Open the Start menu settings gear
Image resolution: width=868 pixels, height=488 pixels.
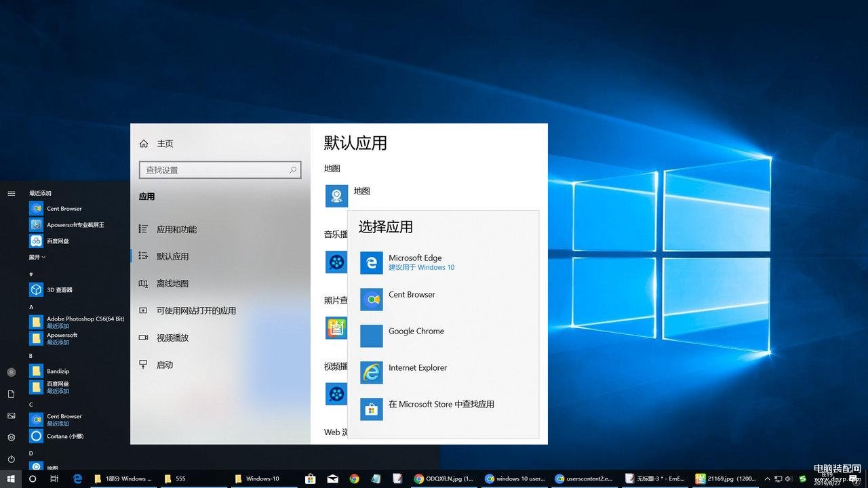click(11, 437)
